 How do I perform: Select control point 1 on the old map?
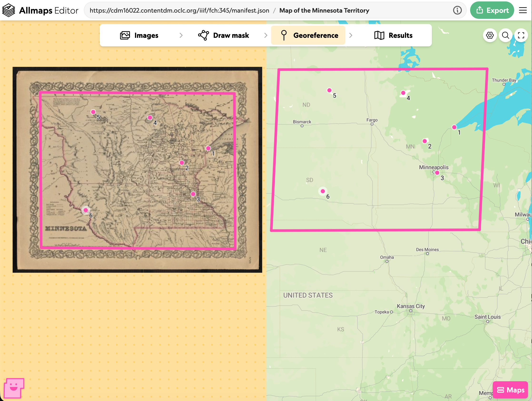click(x=208, y=148)
